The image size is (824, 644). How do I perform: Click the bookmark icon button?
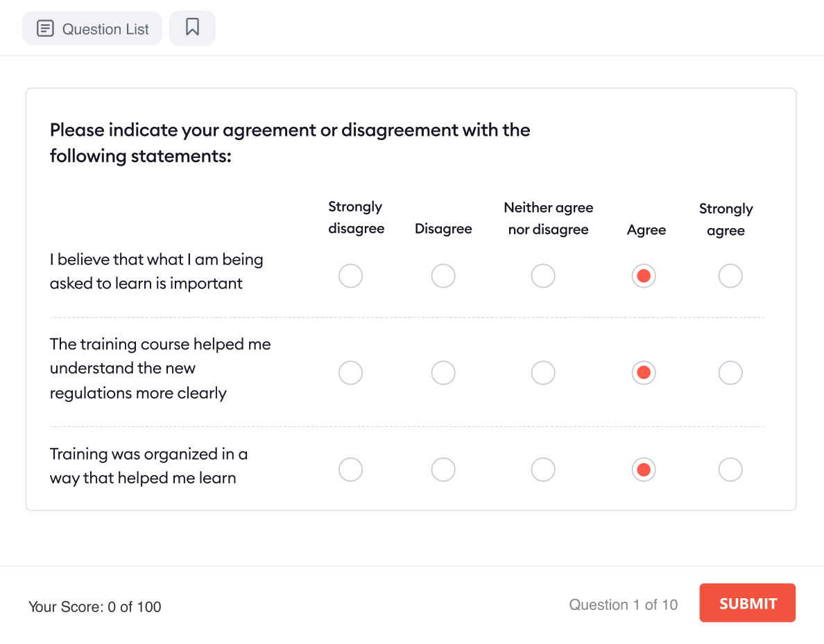tap(192, 28)
